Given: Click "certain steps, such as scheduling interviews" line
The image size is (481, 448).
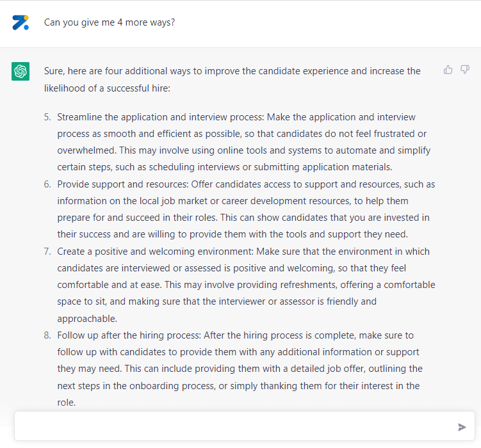Looking at the screenshot, I should pyautogui.click(x=225, y=167).
